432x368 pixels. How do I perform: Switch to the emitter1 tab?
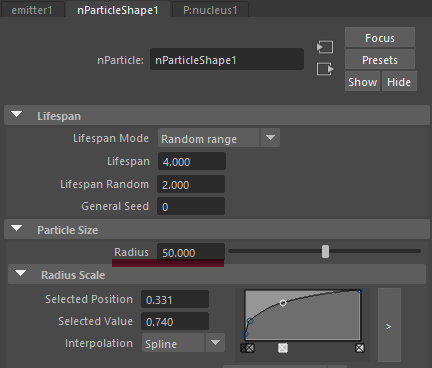(x=32, y=9)
